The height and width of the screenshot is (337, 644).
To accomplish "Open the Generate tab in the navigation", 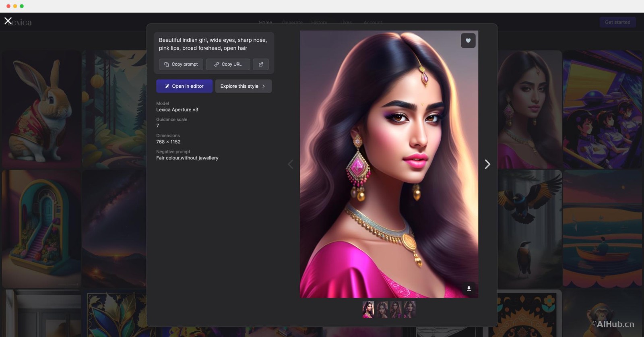I will tap(292, 23).
